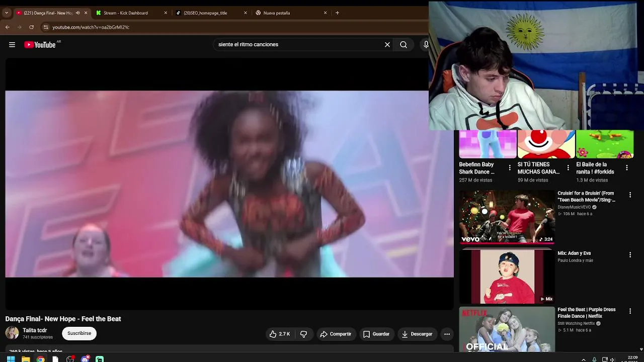Like the video with 2.7 K likes

point(279,334)
